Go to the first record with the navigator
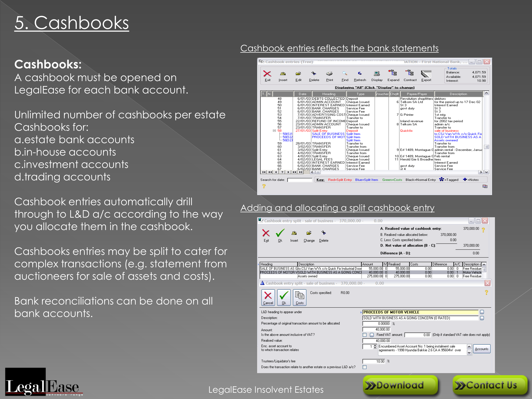 pos(264,172)
